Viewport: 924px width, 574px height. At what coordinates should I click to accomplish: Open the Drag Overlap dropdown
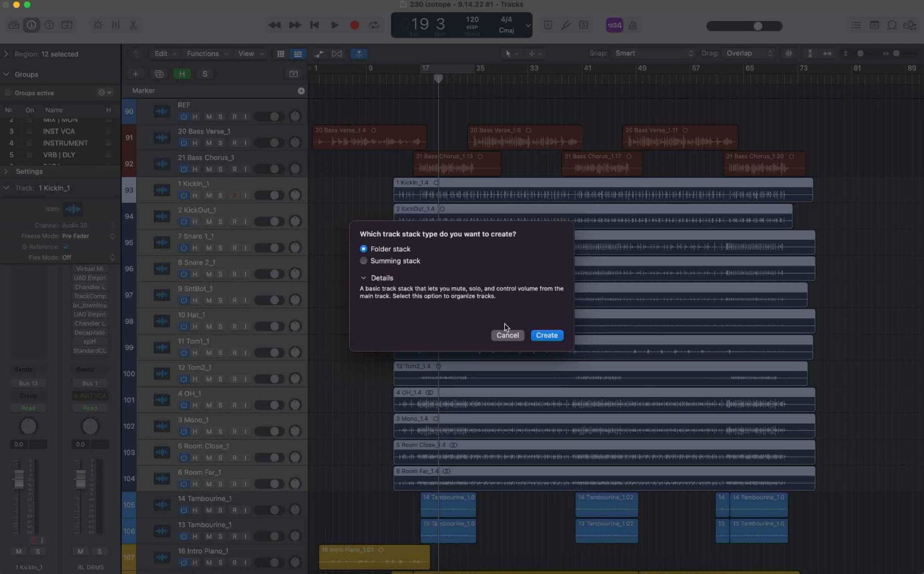(748, 54)
